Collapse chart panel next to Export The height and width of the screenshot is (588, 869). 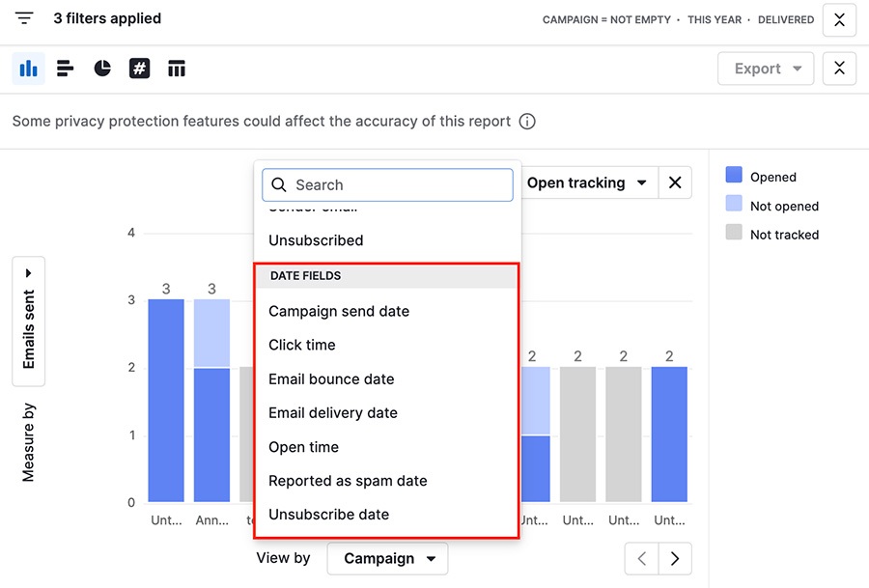pyautogui.click(x=839, y=69)
